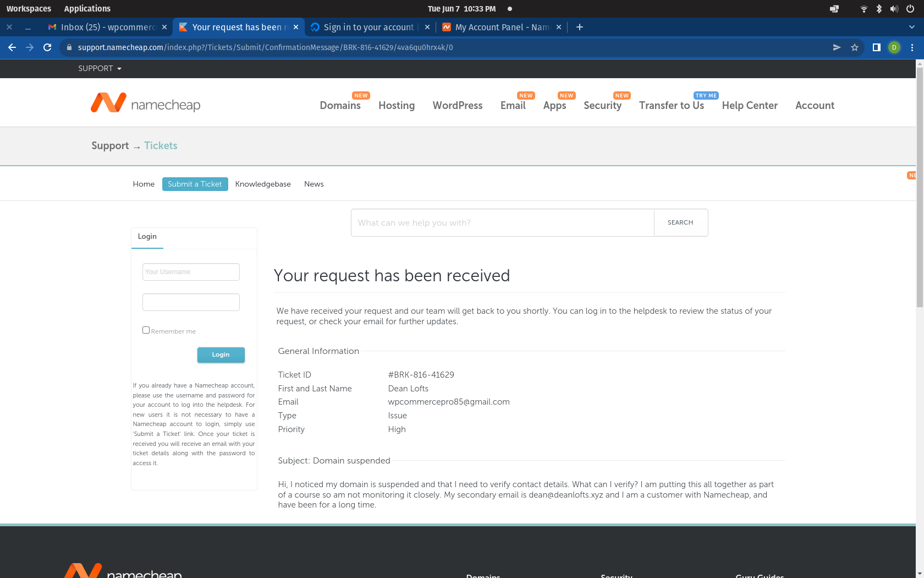Open the Help Center menu
This screenshot has height=578, width=924.
750,105
